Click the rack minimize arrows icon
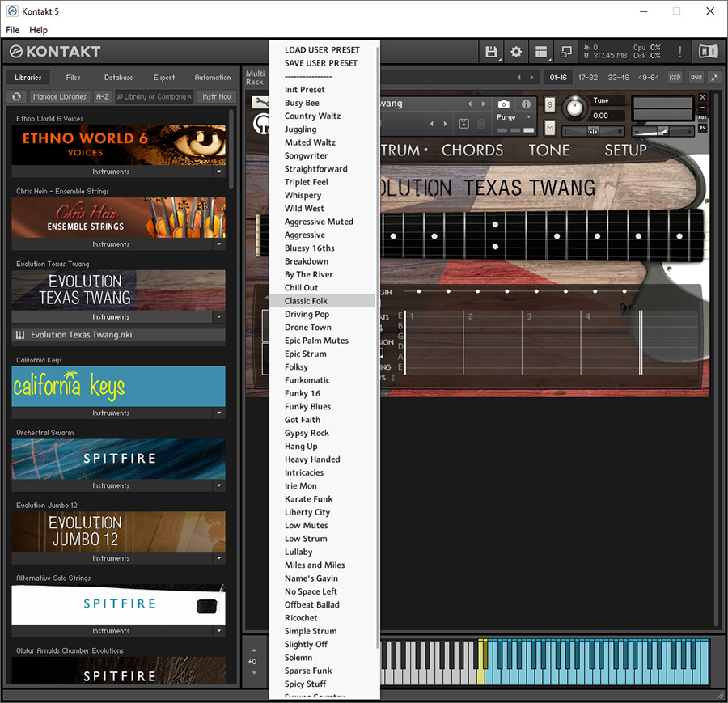 click(x=714, y=78)
